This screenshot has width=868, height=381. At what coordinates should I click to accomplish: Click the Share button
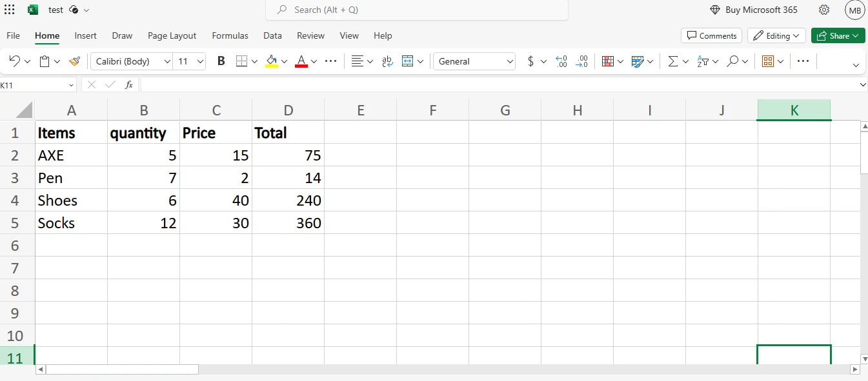pos(838,35)
